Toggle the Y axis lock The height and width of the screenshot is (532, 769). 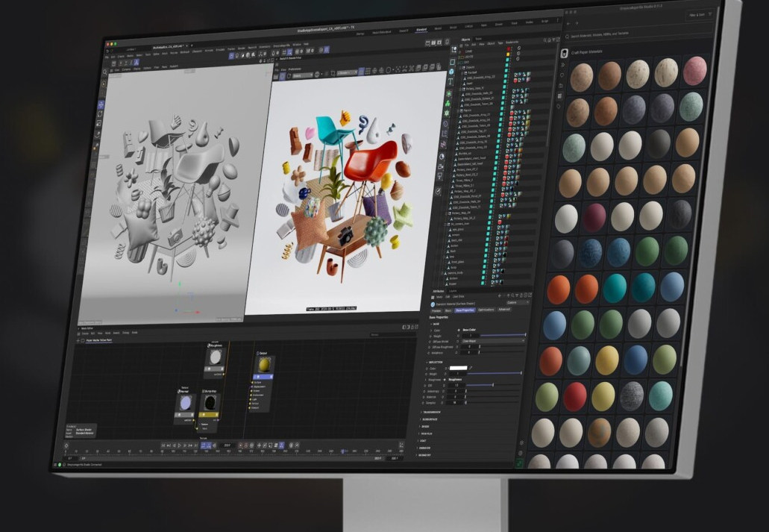click(125, 63)
